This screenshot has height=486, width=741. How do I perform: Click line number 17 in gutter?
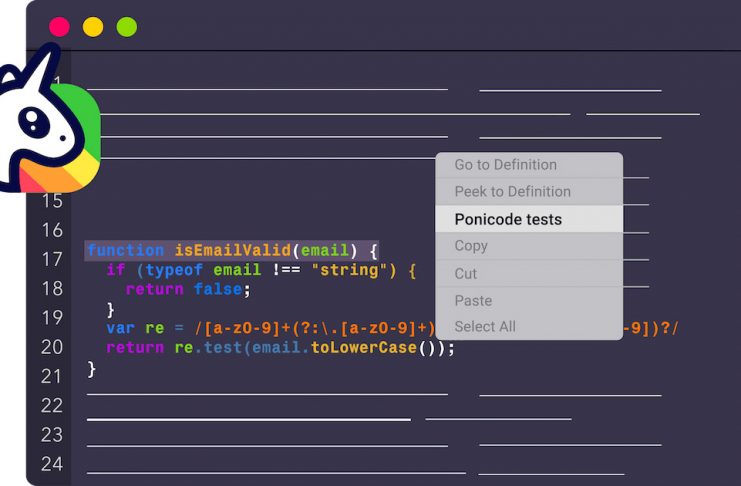[52, 259]
